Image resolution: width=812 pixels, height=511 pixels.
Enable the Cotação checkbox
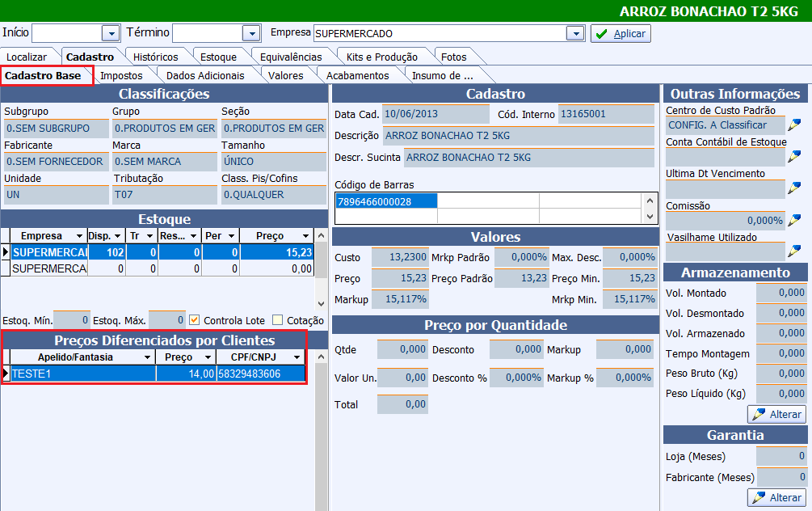(x=278, y=320)
